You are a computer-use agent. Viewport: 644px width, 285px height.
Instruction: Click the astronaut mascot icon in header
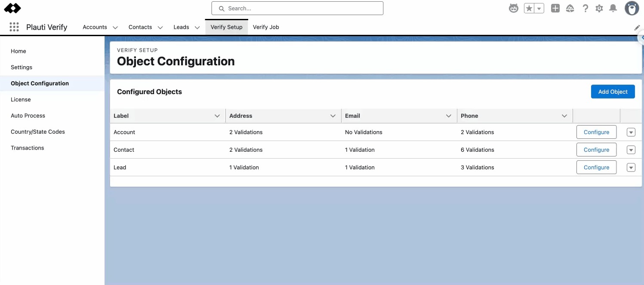514,8
